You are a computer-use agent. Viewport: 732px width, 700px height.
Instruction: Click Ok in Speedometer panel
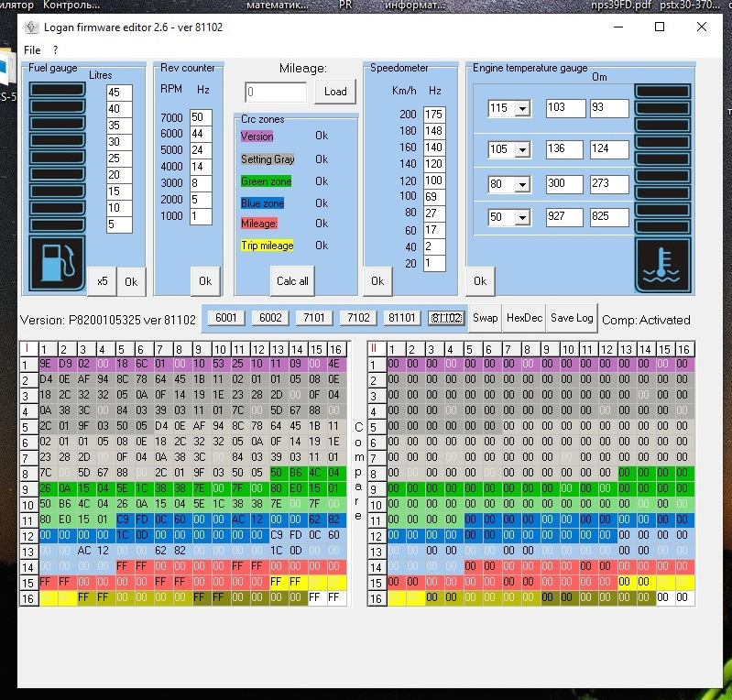pos(377,281)
